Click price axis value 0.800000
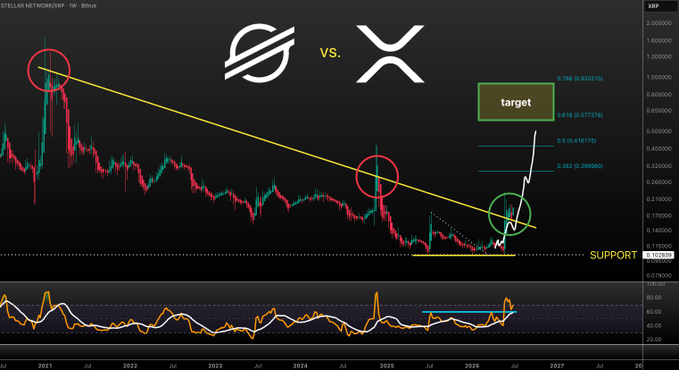The image size is (679, 370). (659, 94)
